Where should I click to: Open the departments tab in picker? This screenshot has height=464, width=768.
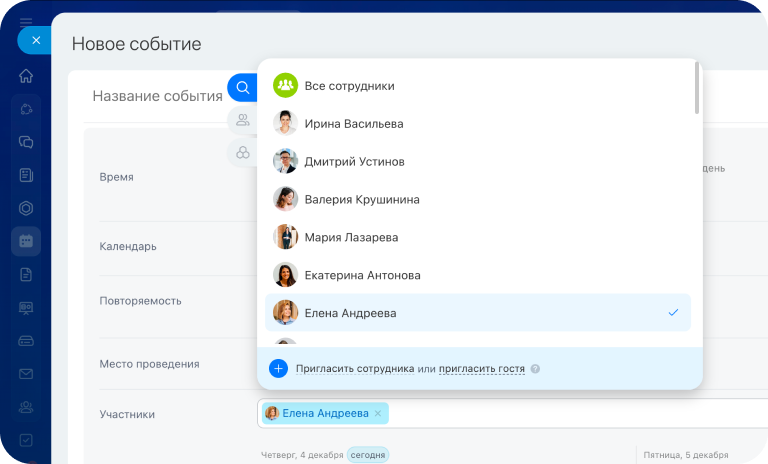click(242, 152)
